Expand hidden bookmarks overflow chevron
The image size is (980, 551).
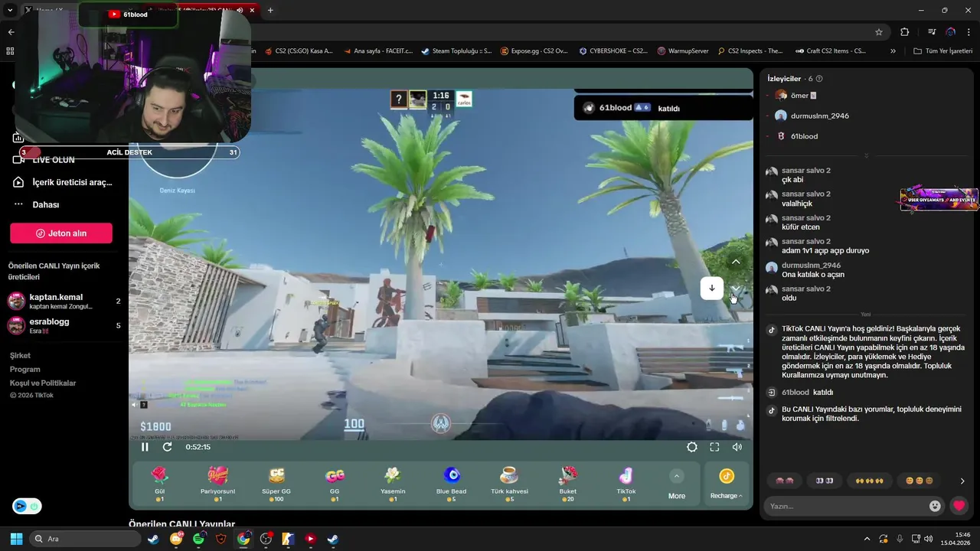point(893,51)
